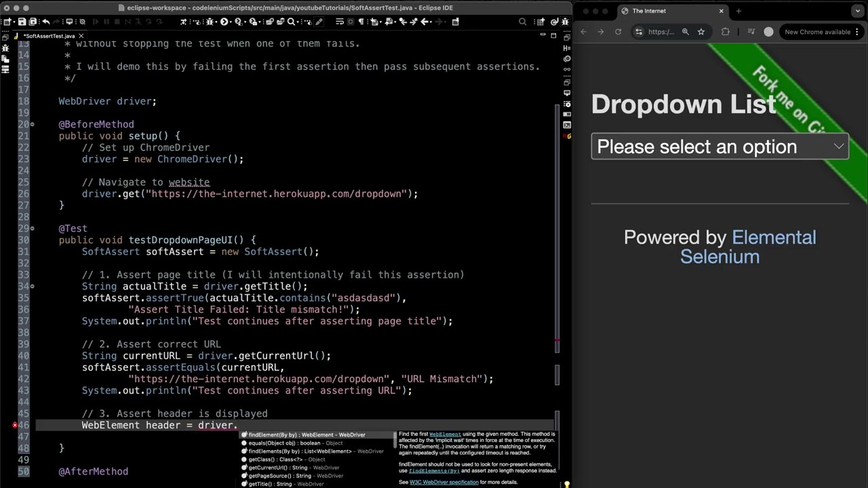Toggle Show Whitespace Characters pilcrow icon
Viewport: 868px width, 488px height.
[x=361, y=22]
